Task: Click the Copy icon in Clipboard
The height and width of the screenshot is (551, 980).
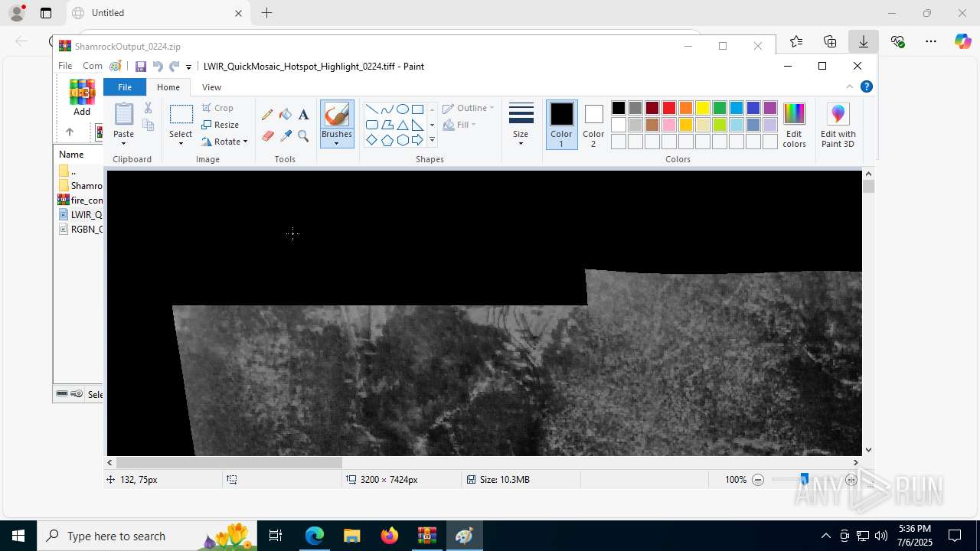Action: point(148,125)
